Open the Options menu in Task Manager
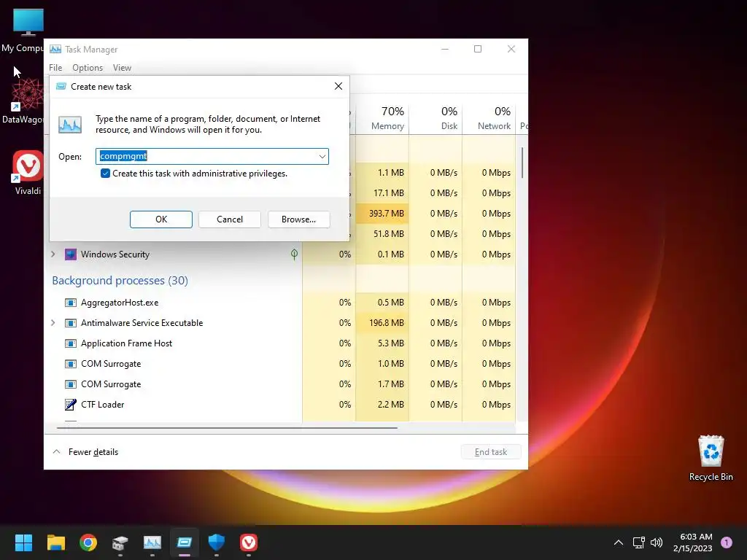This screenshot has height=560, width=747. pos(88,68)
